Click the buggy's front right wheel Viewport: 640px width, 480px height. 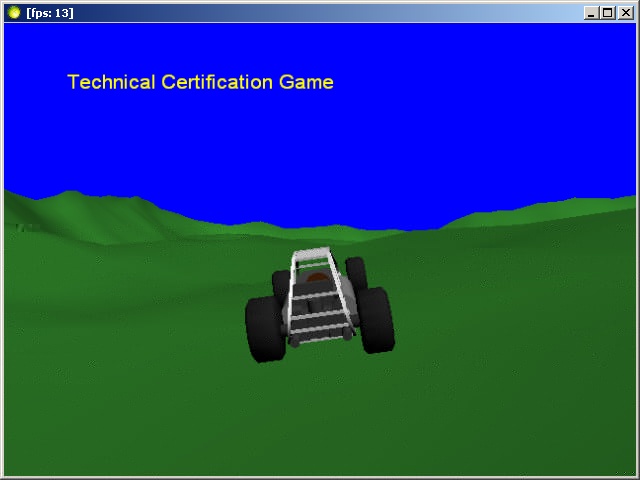pos(355,270)
